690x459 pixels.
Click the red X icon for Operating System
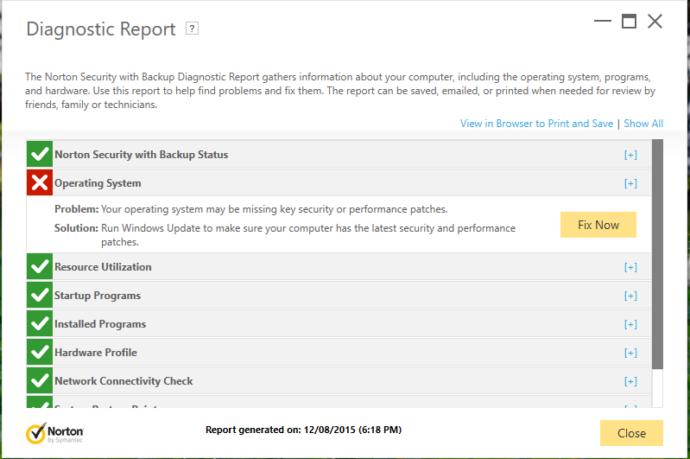pos(40,183)
